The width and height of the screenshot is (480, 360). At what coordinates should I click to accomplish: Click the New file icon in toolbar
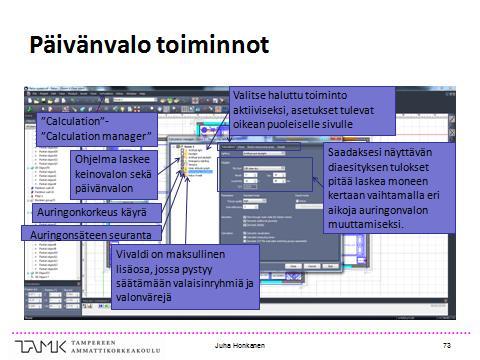tap(30, 101)
